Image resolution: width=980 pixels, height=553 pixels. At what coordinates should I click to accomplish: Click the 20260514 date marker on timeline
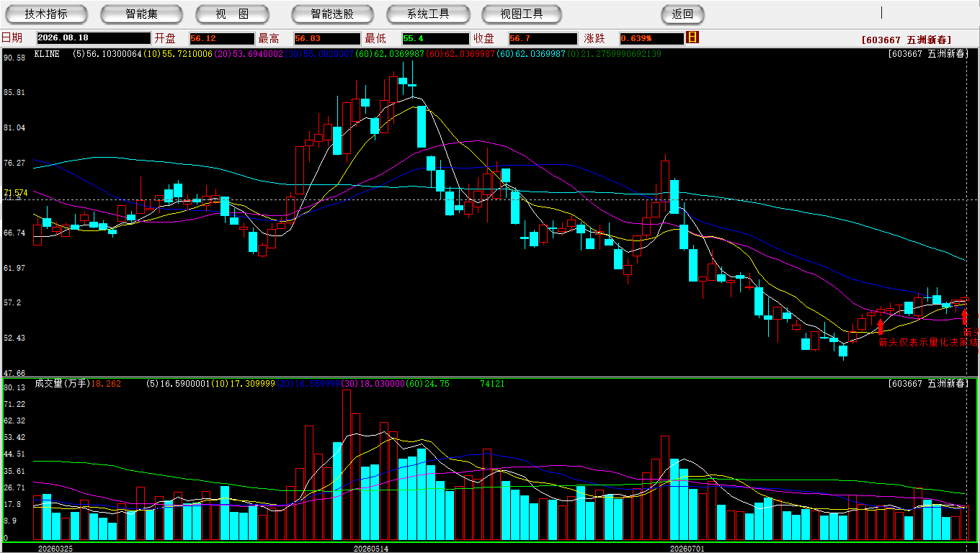(370, 549)
